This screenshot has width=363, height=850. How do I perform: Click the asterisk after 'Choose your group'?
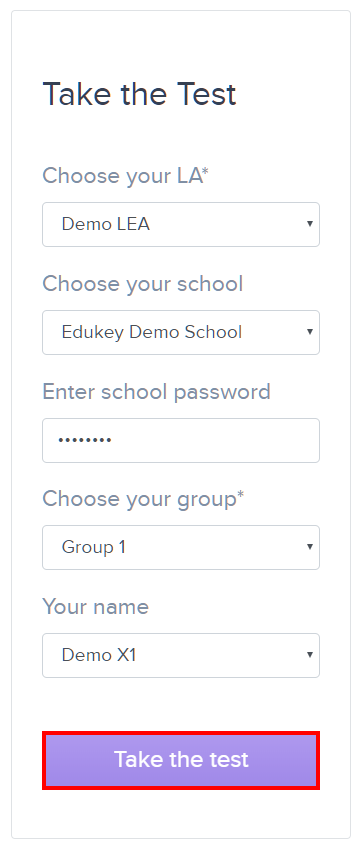pos(241,495)
